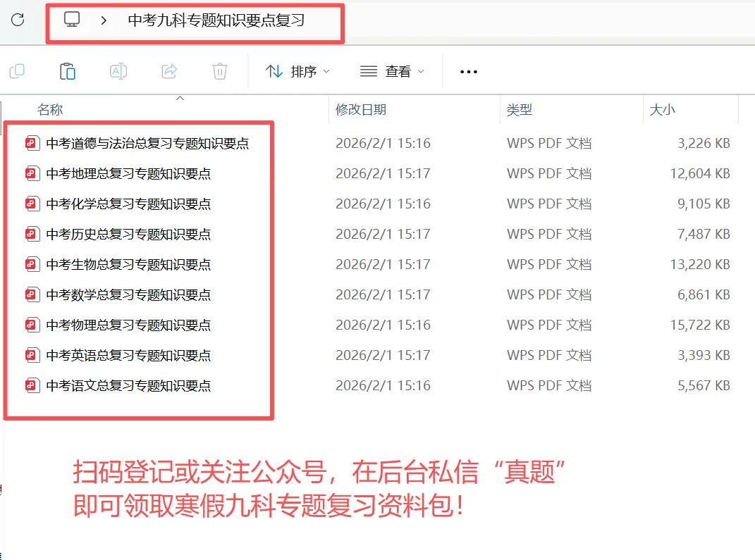Viewport: 755px width, 560px height.
Task: Click the WPS PDF icon beside 中考语文总复习专题知识要点
Action: coord(32,385)
